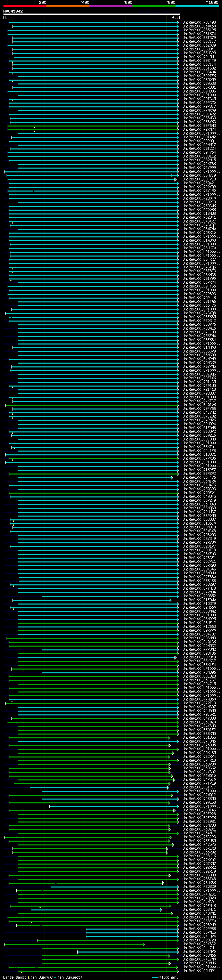Select the UniRef100_A7WQI2 label
Screen dimensions: 222x980
199,795
